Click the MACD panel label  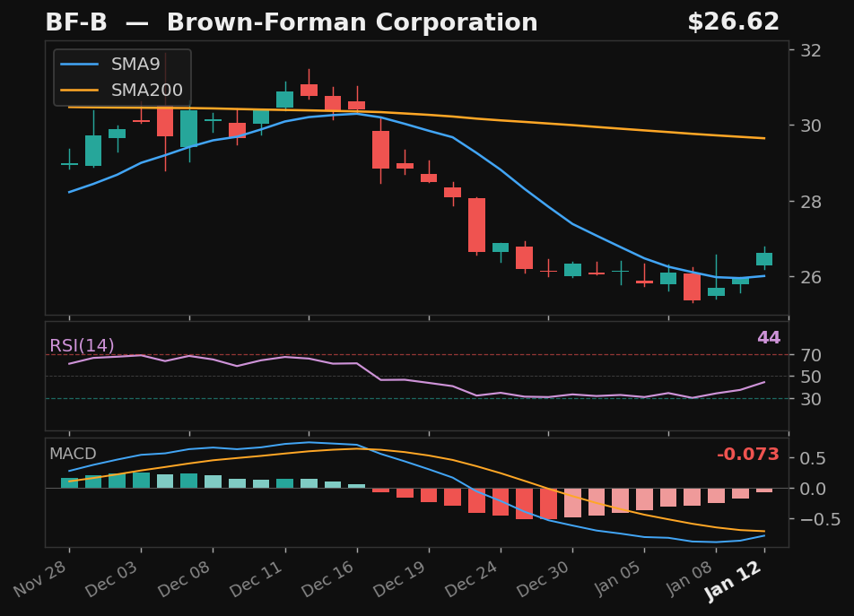(73, 454)
